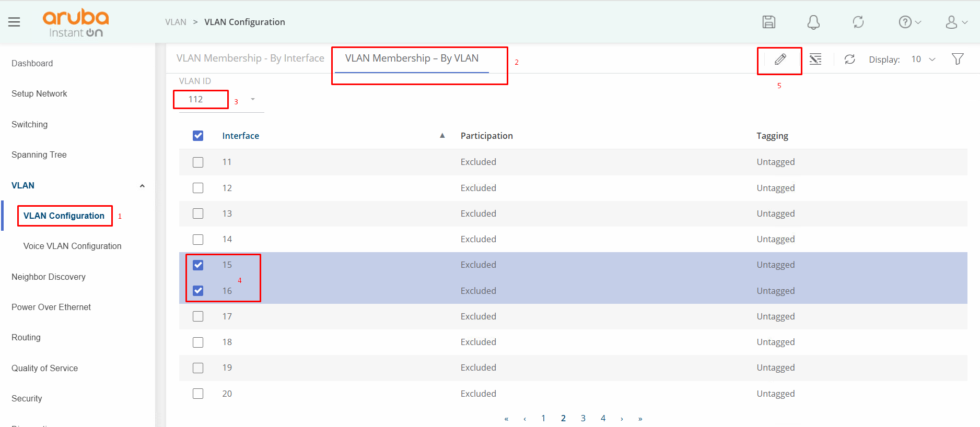Check the checkbox for interface 11
The height and width of the screenshot is (427, 980).
198,162
